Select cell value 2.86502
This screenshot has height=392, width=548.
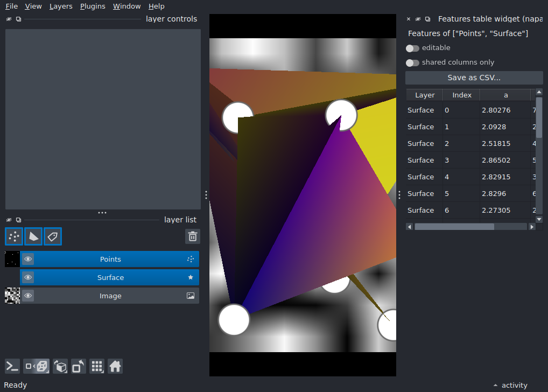coord(505,160)
